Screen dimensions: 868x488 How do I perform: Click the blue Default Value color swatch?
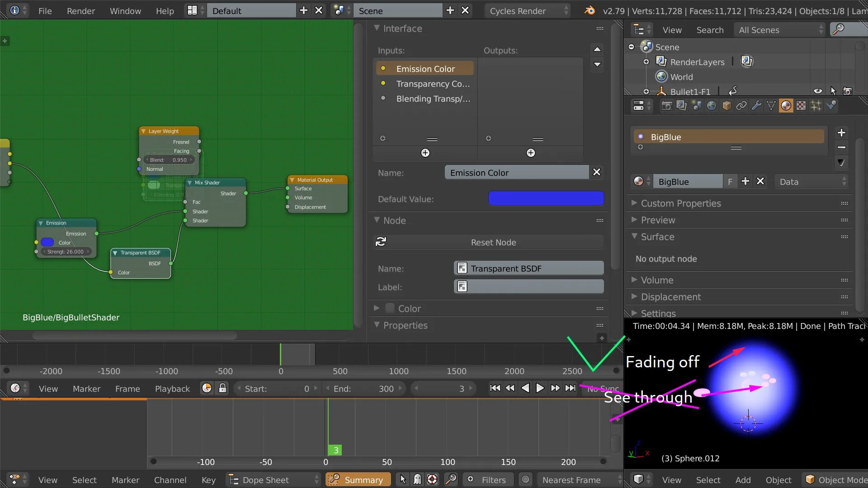pos(546,199)
